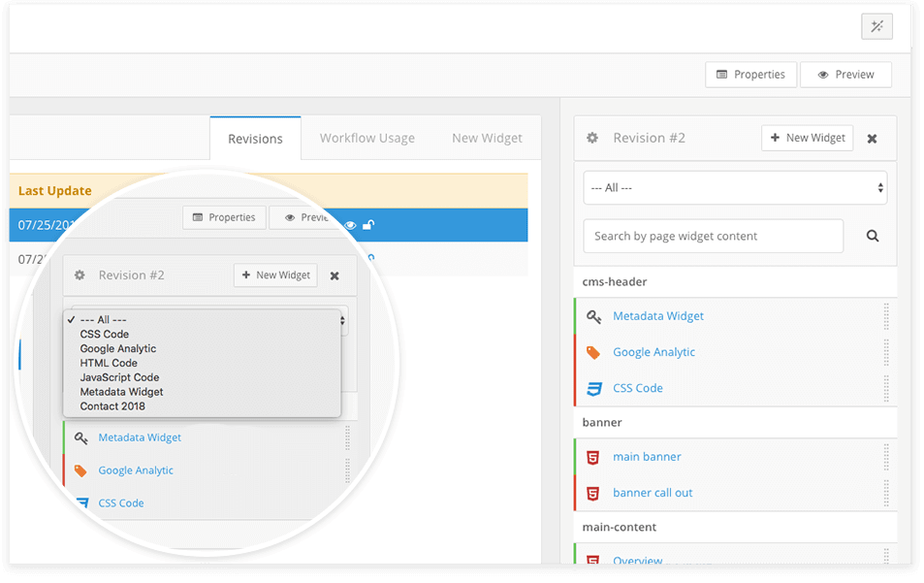This screenshot has height=583, width=924.
Task: Click the HTML5 icon next to banner call out
Action: (593, 493)
